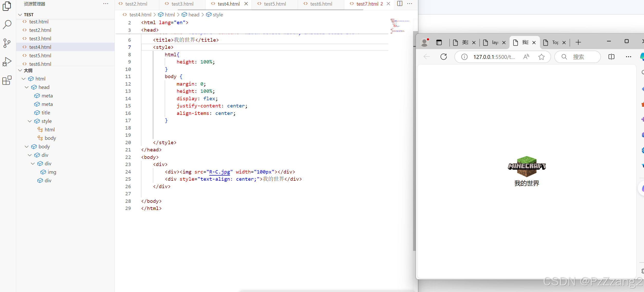This screenshot has height=292, width=644.
Task: Open the Search view in the activity bar
Action: [x=7, y=25]
